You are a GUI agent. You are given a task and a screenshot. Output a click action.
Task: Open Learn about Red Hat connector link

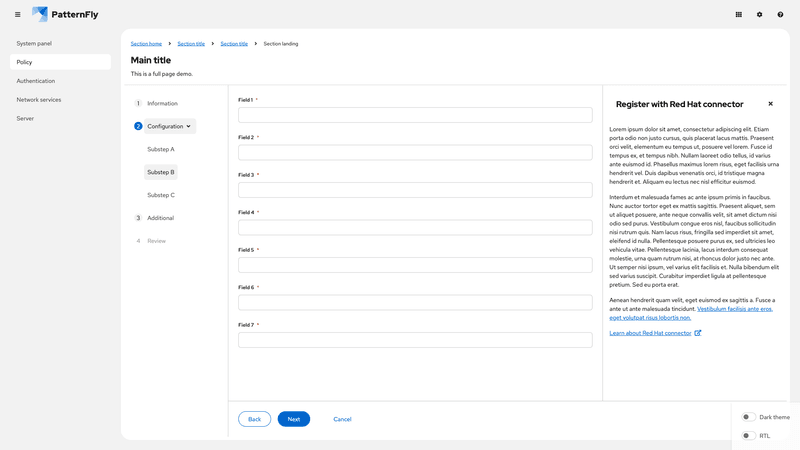pyautogui.click(x=650, y=333)
